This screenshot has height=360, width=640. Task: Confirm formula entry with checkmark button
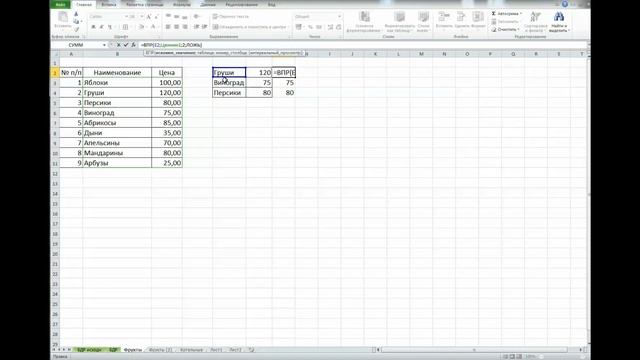tap(126, 45)
